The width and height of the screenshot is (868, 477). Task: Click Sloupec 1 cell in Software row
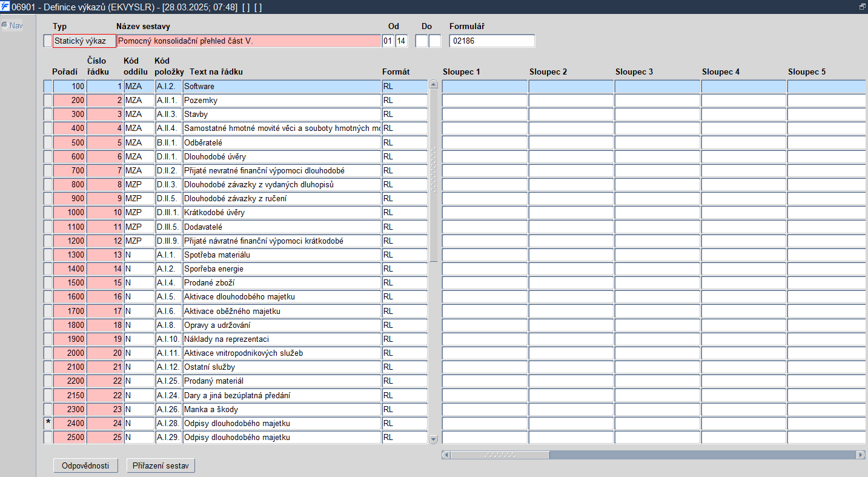point(485,86)
